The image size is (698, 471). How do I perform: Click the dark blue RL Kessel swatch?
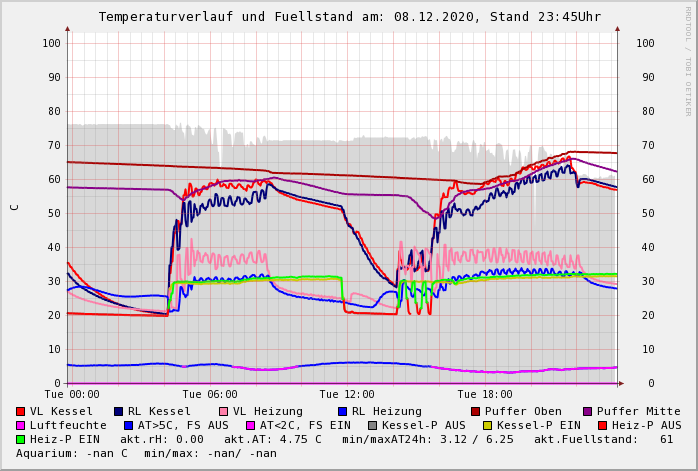(119, 411)
